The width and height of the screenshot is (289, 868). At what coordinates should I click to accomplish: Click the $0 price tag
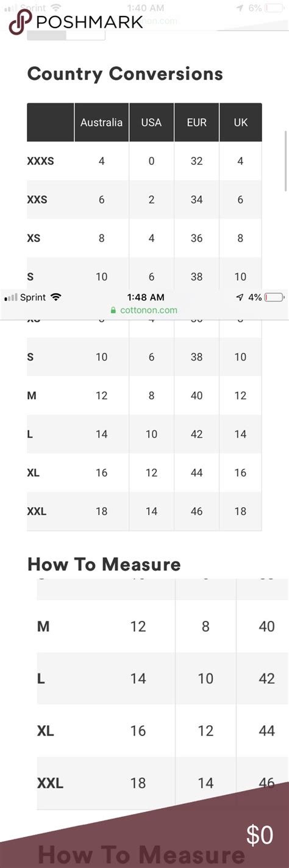260,836
